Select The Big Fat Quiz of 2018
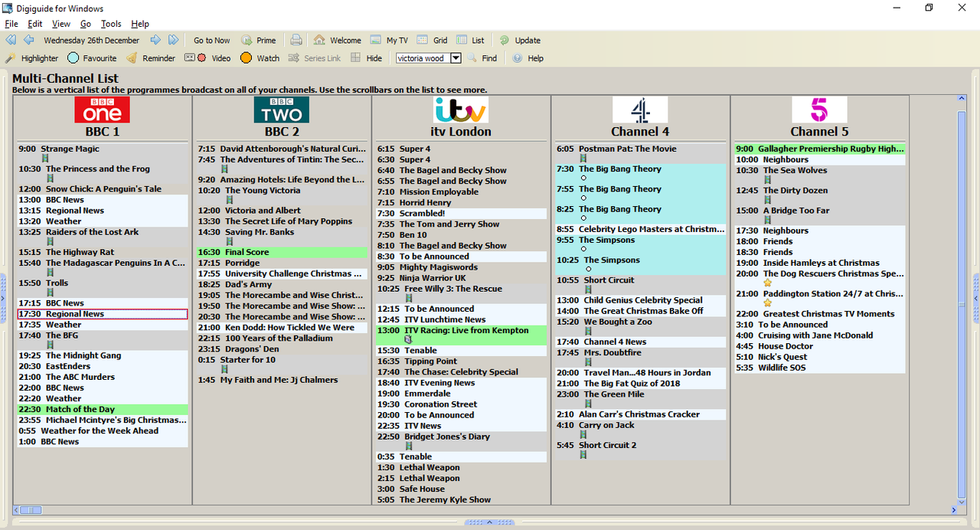 [x=641, y=384]
